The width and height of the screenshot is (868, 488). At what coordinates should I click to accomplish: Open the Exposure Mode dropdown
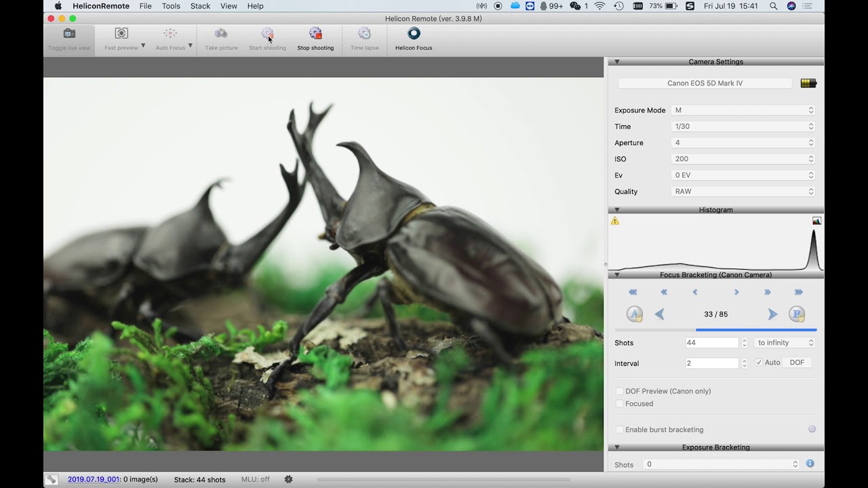pos(743,110)
